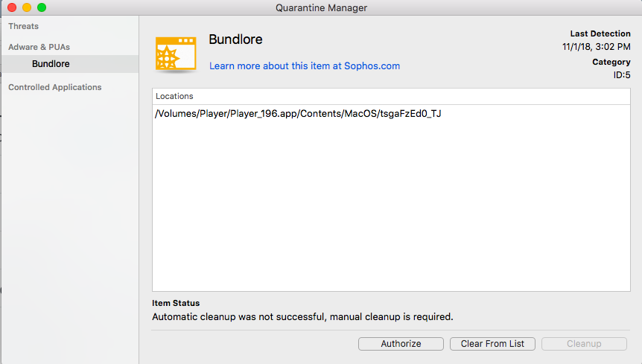Close the Quarantine Manager window
642x364 pixels.
point(11,7)
